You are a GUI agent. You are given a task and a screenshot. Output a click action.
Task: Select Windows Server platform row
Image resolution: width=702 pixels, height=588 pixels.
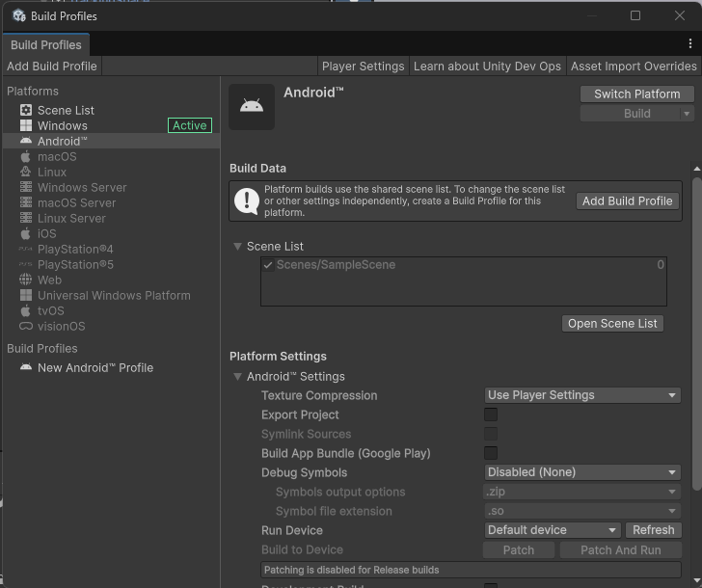[111, 188]
